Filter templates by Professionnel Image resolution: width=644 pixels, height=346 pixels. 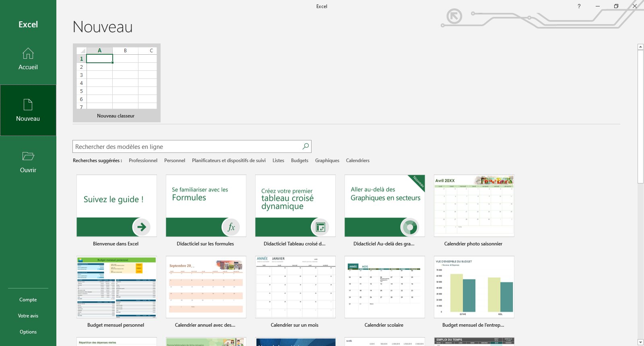tap(143, 161)
